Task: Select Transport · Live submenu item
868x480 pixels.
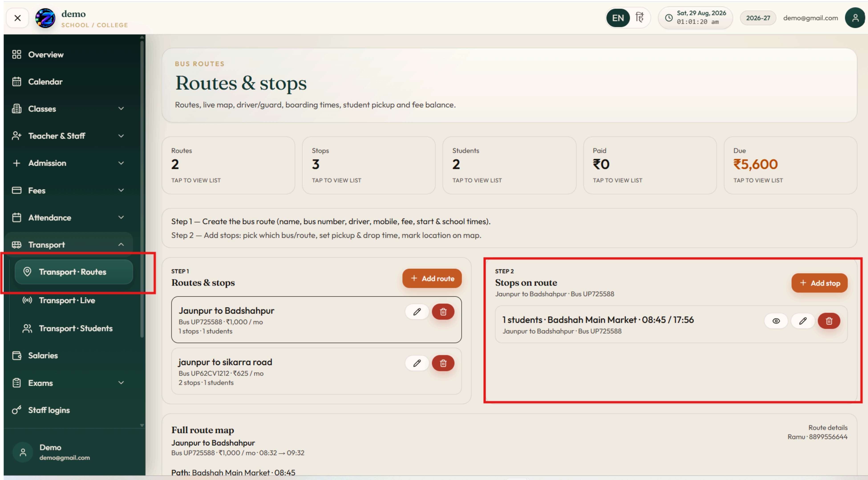Action: pyautogui.click(x=74, y=300)
